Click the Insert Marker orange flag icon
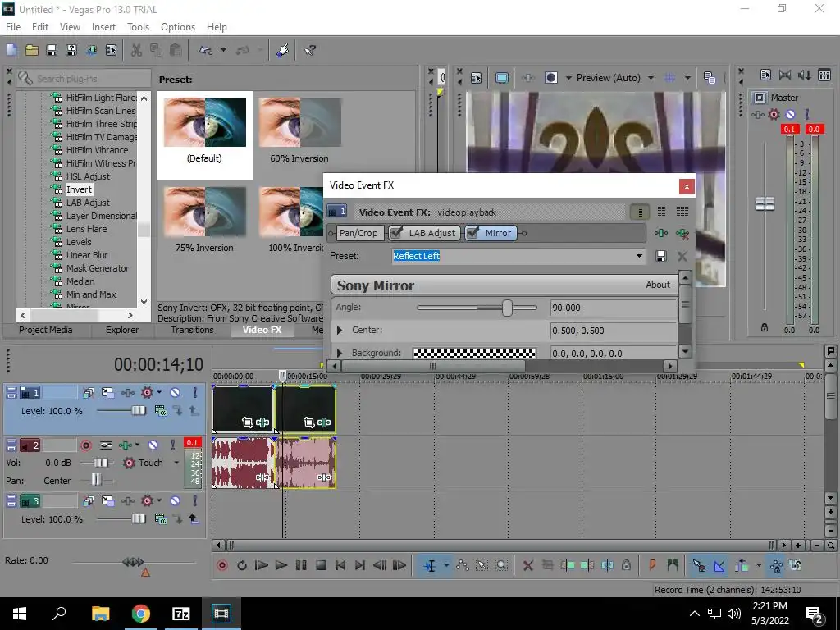Image resolution: width=840 pixels, height=630 pixels. click(652, 565)
